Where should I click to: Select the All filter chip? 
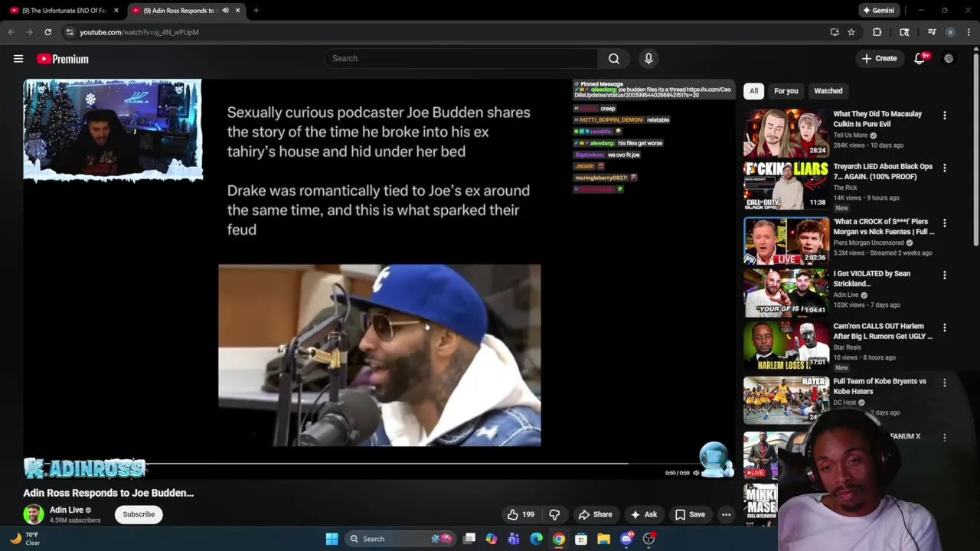[x=753, y=91]
